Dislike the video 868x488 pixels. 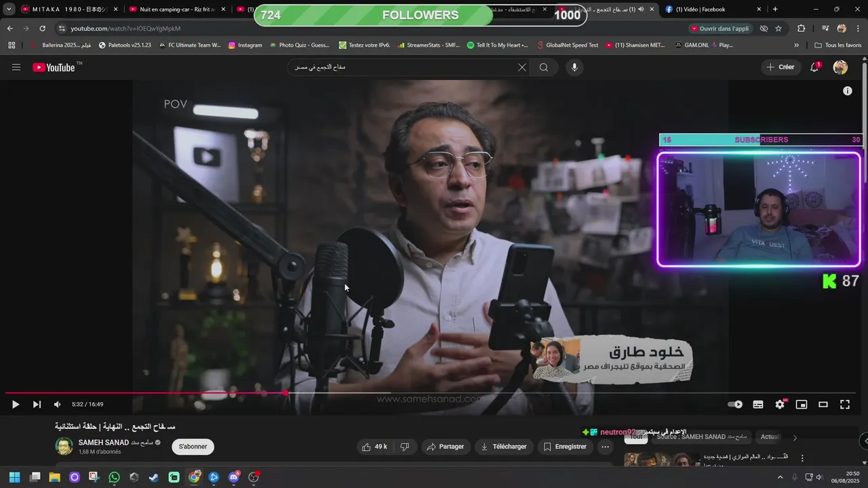[405, 447]
